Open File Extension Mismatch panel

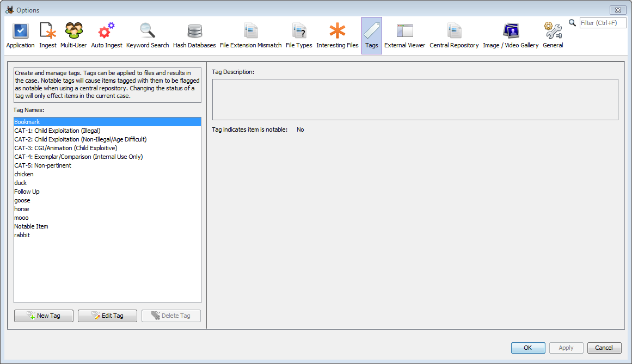pos(250,36)
